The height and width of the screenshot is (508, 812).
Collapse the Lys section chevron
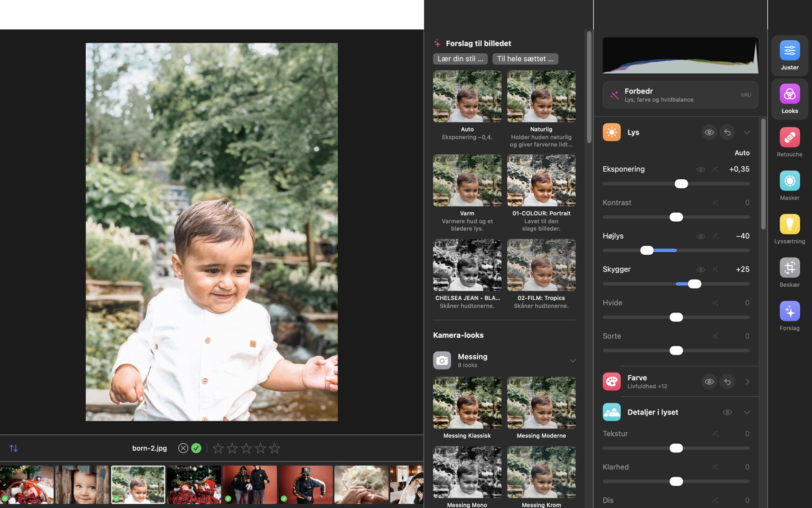[747, 132]
